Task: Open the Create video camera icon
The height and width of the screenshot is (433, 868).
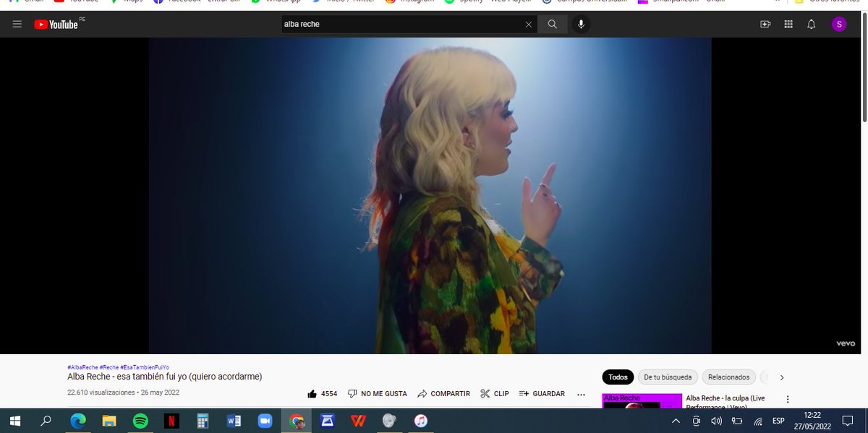Action: [765, 25]
